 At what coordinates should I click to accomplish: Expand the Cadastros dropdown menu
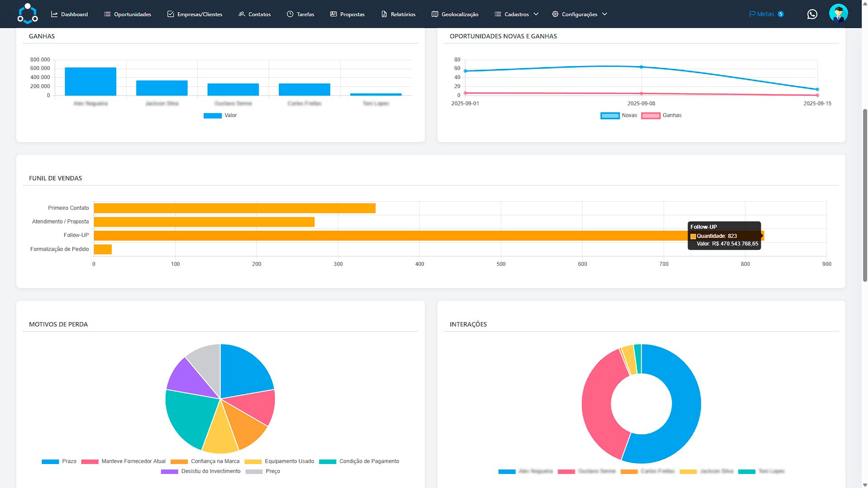[516, 14]
